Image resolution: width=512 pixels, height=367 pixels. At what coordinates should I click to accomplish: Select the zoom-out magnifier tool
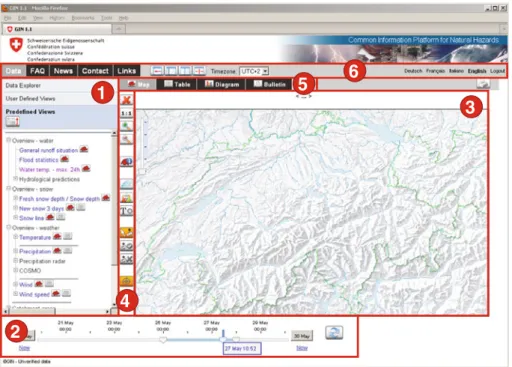pos(127,139)
